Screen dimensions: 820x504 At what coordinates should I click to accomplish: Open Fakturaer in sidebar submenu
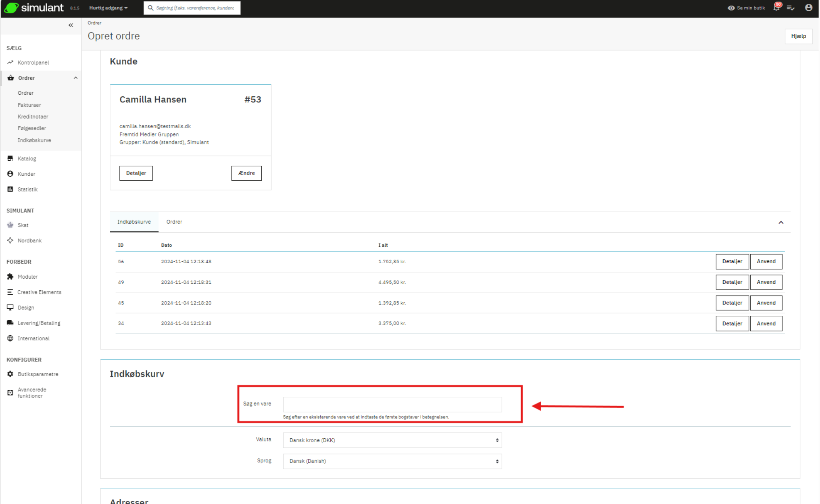coord(29,105)
